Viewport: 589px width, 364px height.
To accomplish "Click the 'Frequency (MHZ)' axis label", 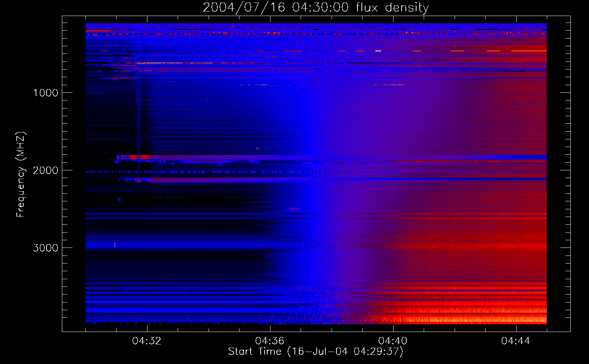I will coord(20,175).
